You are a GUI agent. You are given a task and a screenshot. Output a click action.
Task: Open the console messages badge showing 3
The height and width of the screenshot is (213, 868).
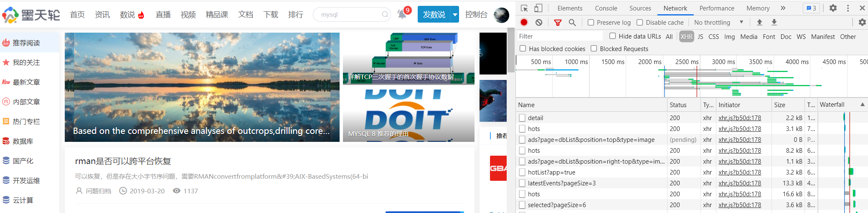[811, 8]
